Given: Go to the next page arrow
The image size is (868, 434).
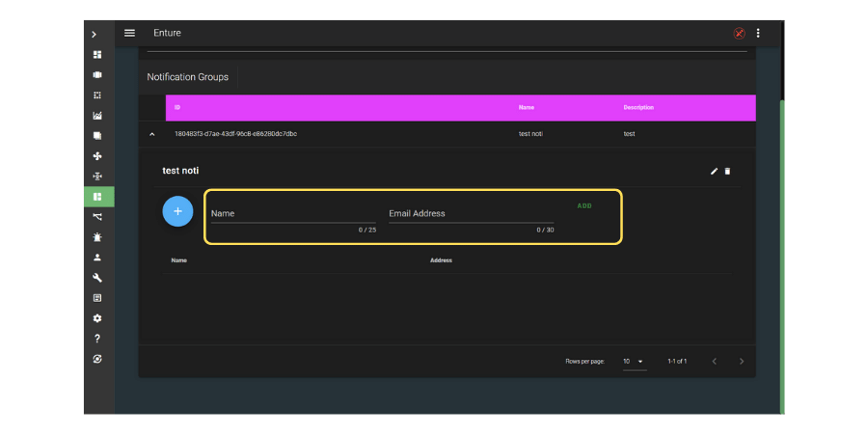Looking at the screenshot, I should pyautogui.click(x=742, y=362).
